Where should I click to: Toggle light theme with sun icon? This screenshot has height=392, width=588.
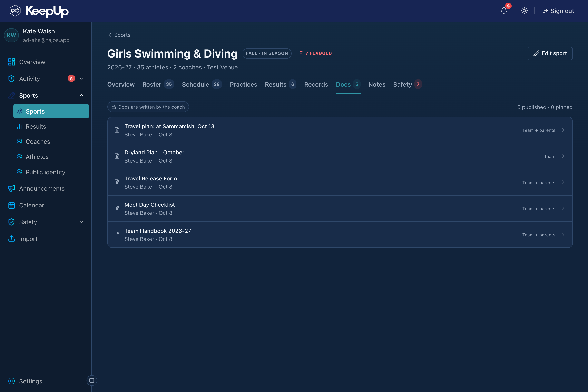coord(524,11)
